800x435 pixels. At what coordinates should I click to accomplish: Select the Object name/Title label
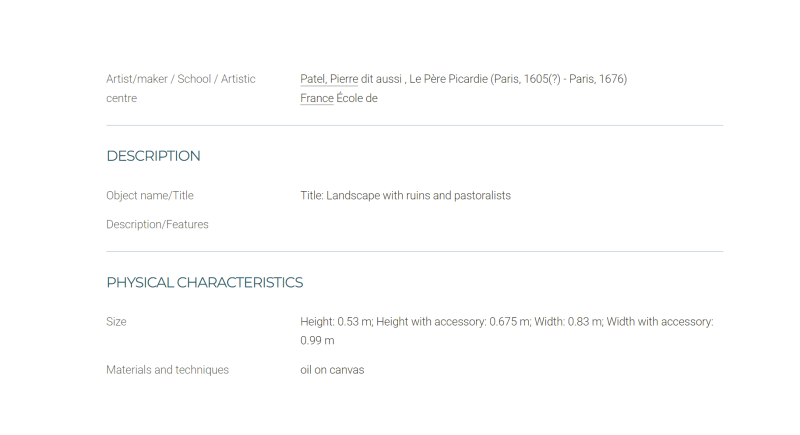pyautogui.click(x=150, y=196)
